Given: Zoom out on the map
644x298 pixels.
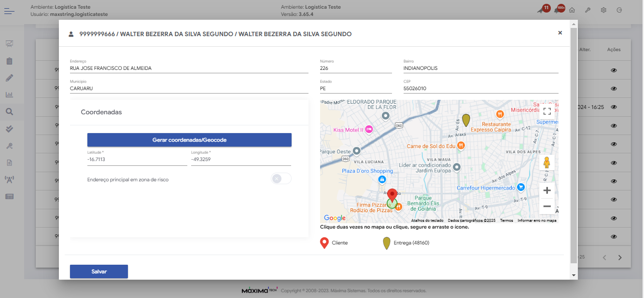Looking at the screenshot, I should [547, 206].
